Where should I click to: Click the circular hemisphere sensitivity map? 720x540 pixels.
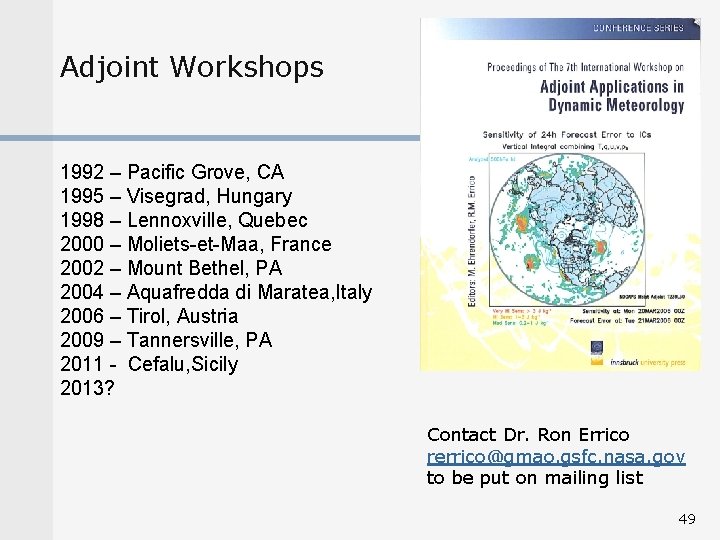pos(567,230)
